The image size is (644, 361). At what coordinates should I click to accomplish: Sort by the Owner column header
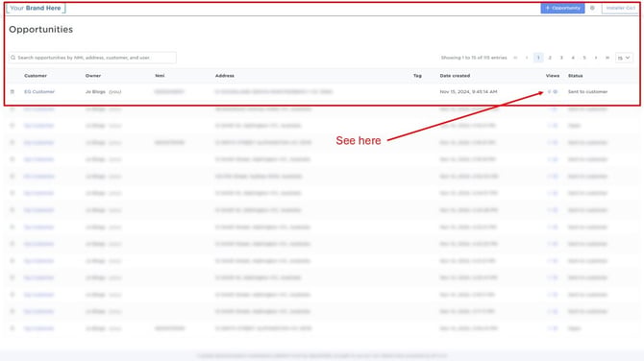point(93,76)
